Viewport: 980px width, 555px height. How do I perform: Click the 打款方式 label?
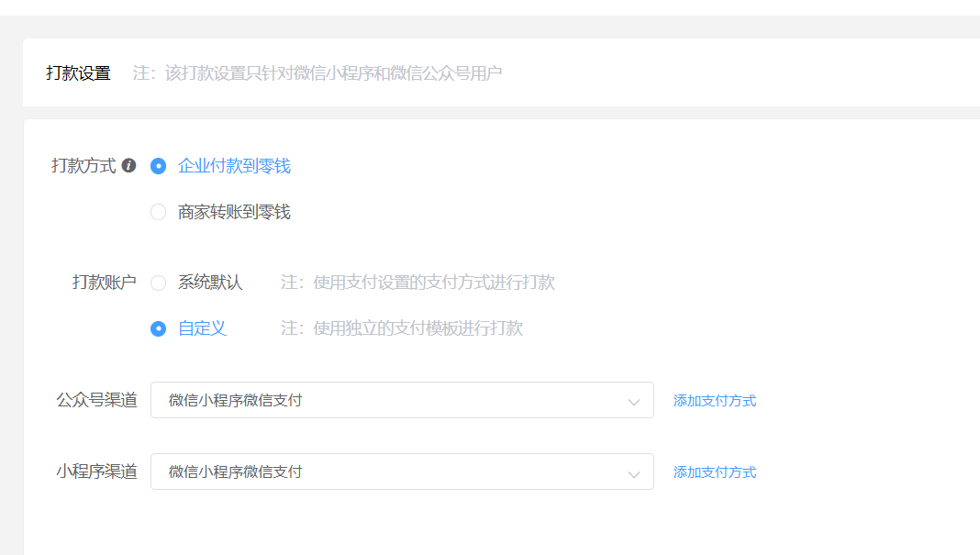click(84, 166)
